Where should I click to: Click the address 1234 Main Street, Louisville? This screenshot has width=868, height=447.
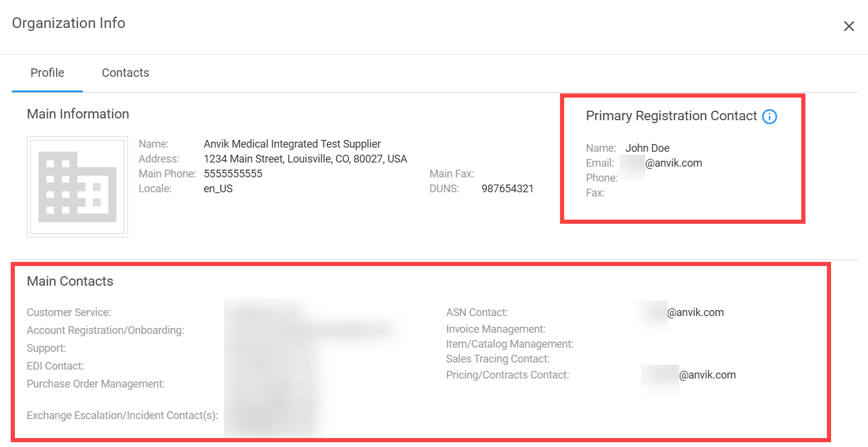[x=305, y=159]
